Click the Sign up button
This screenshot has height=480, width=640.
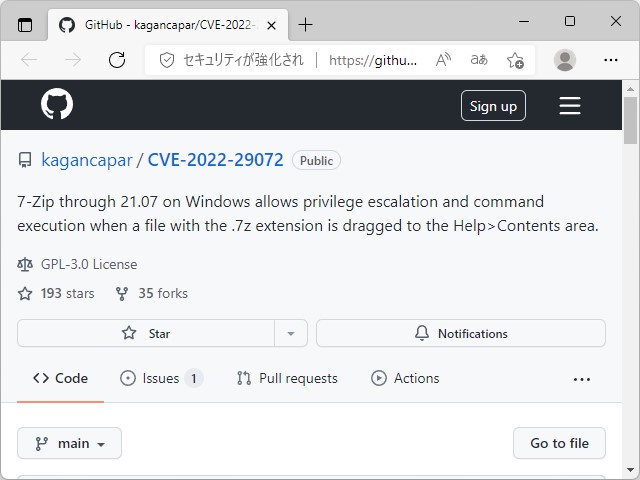pyautogui.click(x=493, y=106)
